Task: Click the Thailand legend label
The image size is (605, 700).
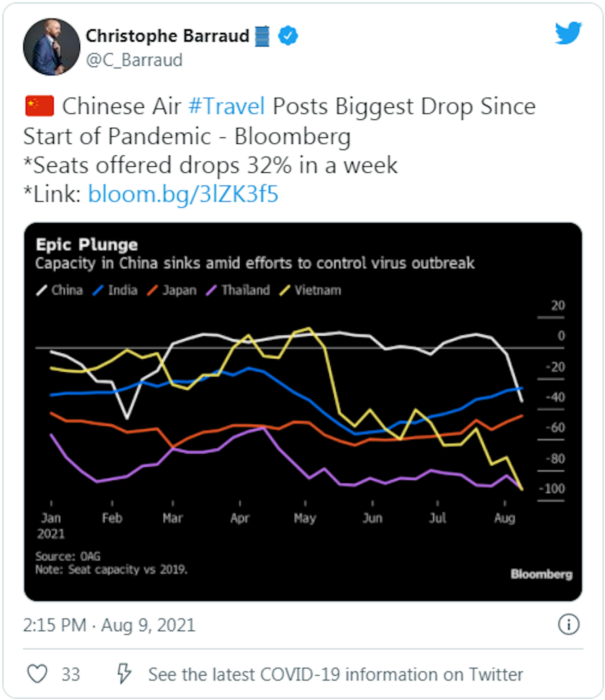Action: pos(246,291)
